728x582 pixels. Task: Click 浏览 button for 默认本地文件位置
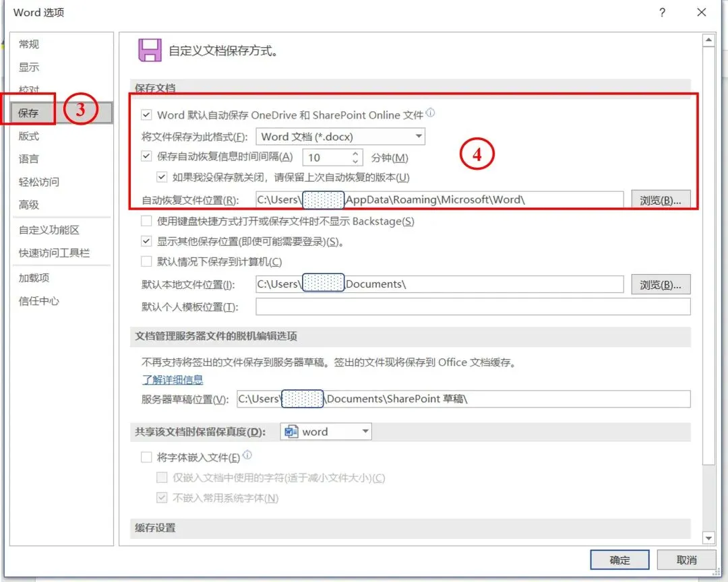pos(661,284)
